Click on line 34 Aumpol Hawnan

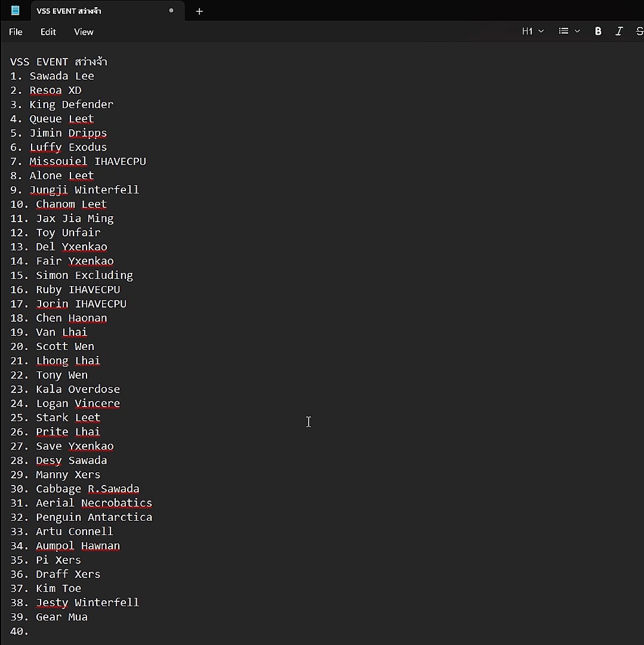(x=65, y=546)
